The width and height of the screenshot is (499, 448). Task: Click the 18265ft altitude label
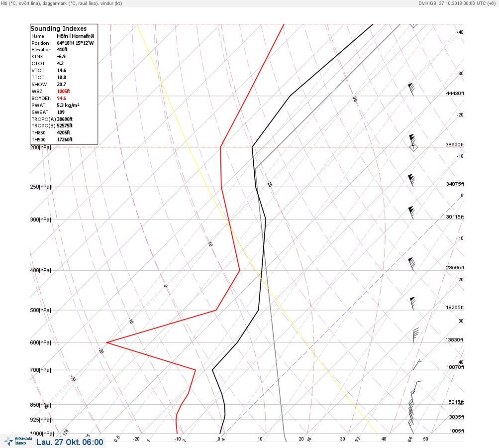pyautogui.click(x=455, y=308)
